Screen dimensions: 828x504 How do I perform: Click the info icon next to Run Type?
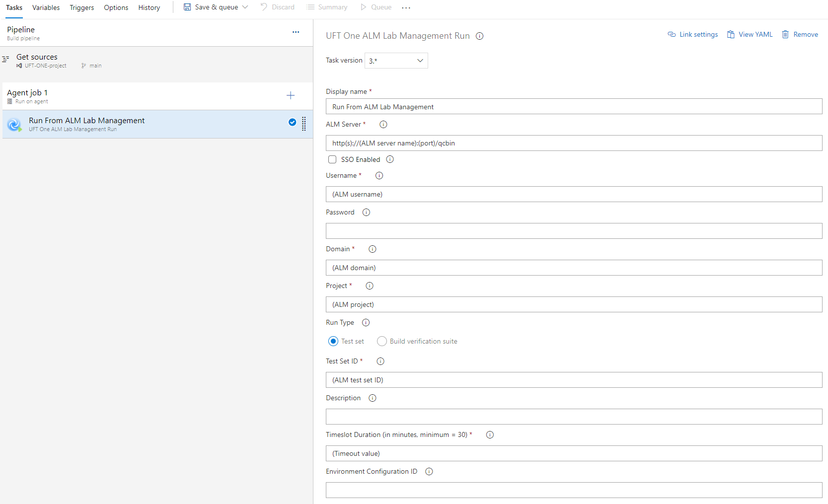[366, 323]
